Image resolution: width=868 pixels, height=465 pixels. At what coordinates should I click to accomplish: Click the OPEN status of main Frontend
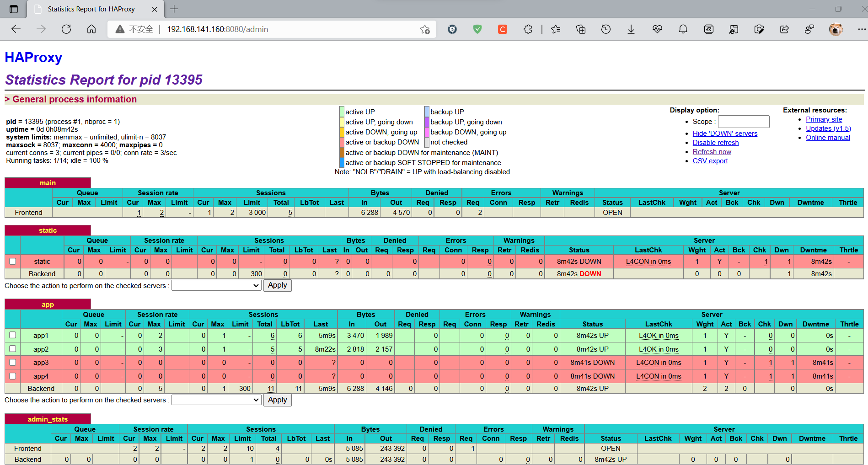pos(612,213)
